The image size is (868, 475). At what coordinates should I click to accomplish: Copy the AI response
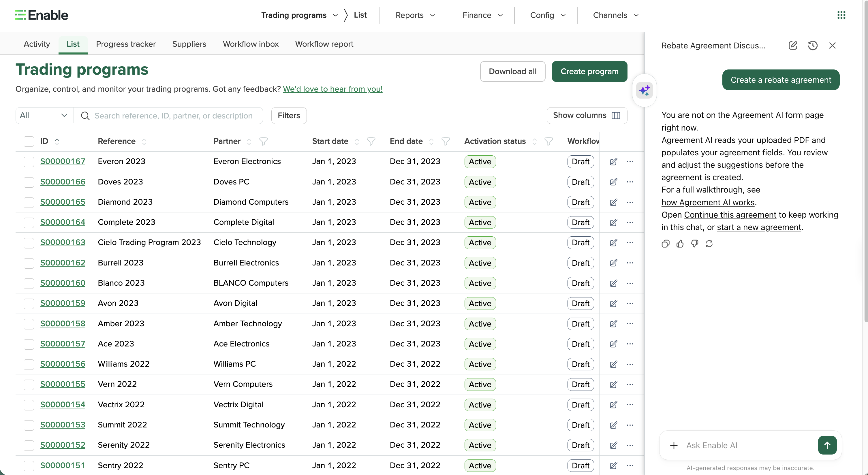pos(666,244)
